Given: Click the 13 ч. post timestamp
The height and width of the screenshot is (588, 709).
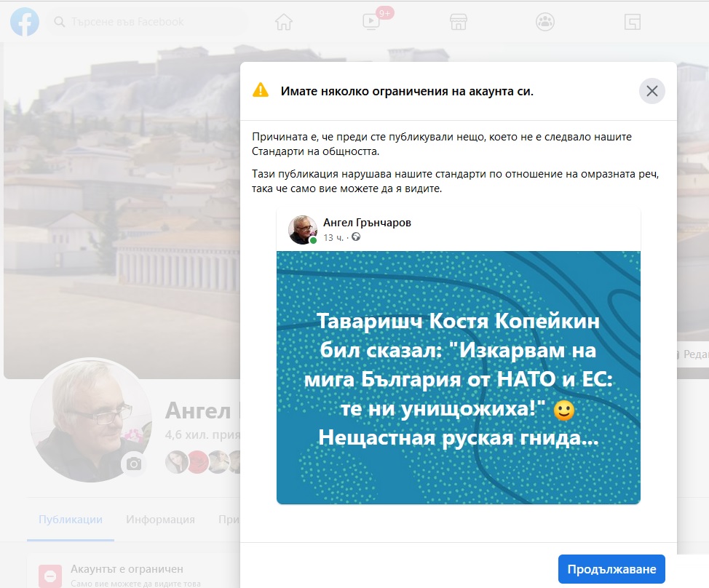Looking at the screenshot, I should 333,238.
